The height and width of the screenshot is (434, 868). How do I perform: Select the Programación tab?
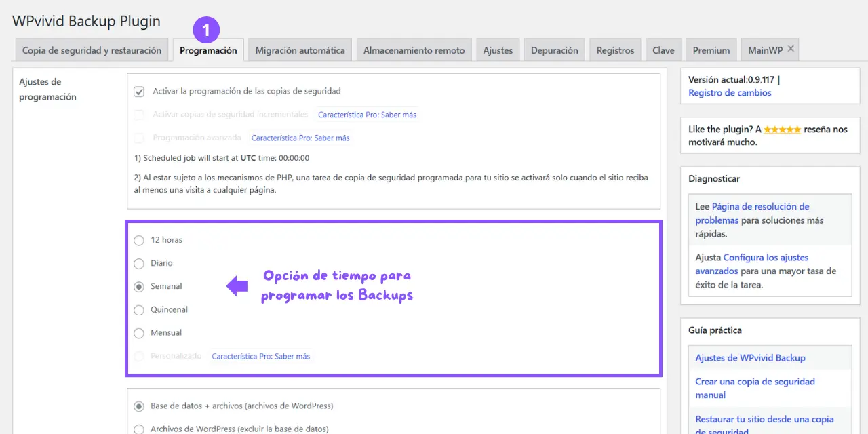point(208,50)
